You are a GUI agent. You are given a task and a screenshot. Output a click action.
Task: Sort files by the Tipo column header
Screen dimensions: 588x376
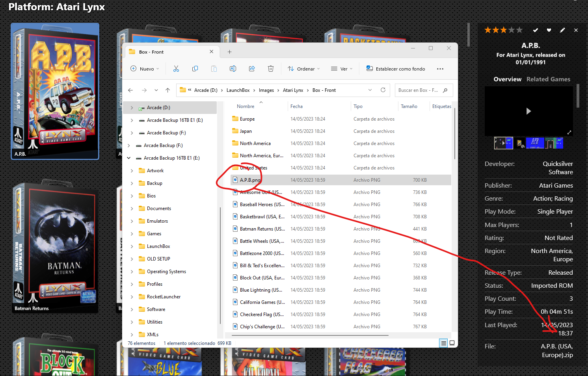358,106
